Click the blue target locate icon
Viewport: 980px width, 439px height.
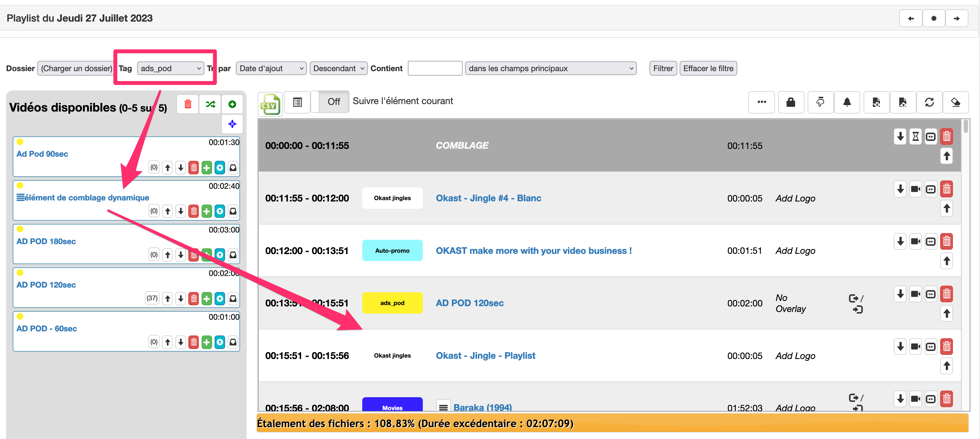click(232, 124)
